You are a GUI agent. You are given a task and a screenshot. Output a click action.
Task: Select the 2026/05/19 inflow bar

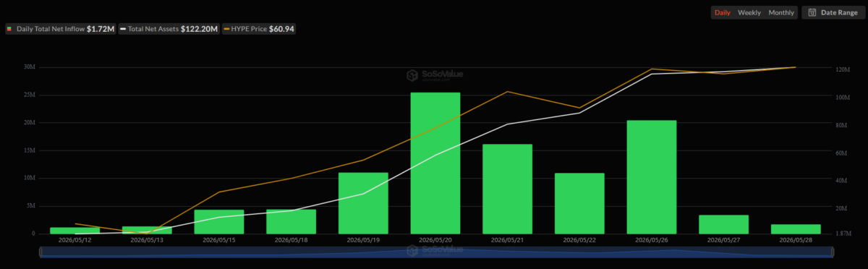click(x=363, y=203)
